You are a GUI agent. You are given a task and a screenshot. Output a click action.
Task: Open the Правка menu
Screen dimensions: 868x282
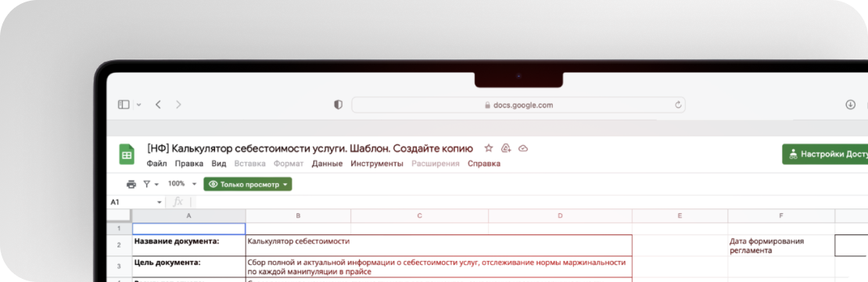(x=188, y=164)
